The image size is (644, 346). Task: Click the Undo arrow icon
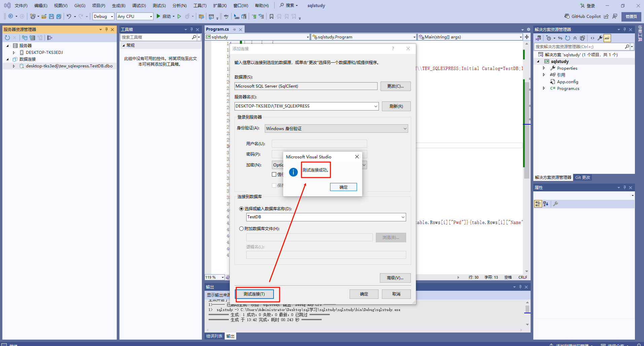click(69, 16)
